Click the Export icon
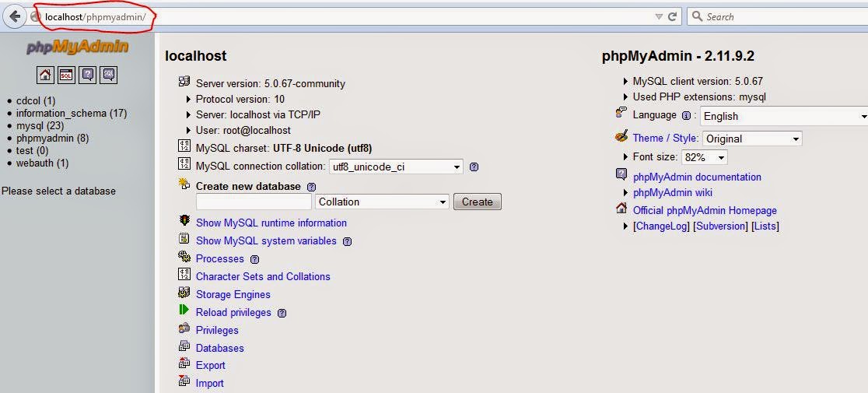Screen dimensions: 868x393 184,363
